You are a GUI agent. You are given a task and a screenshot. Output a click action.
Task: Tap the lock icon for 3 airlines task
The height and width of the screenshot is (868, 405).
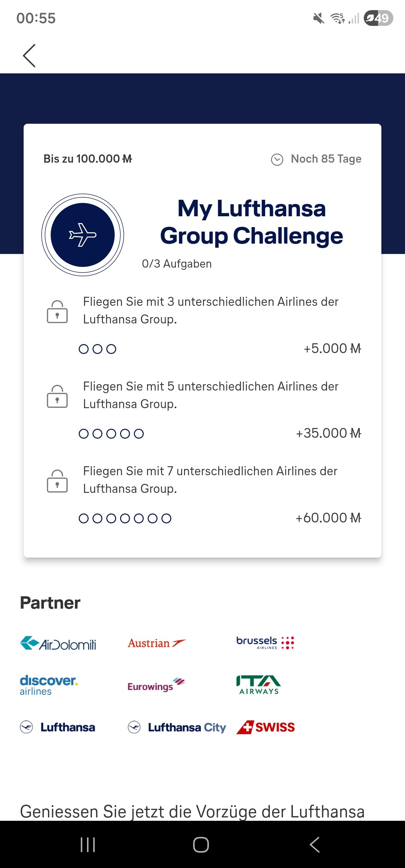coord(57,312)
